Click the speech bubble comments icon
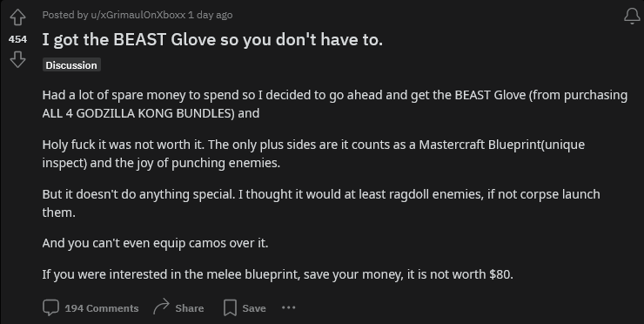 [51, 308]
